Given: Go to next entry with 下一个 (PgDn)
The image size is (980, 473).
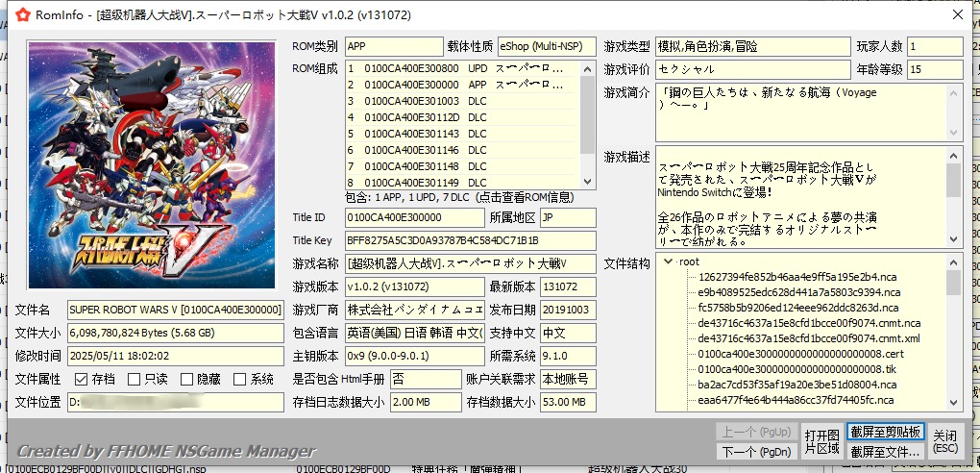Looking at the screenshot, I should pos(754,452).
